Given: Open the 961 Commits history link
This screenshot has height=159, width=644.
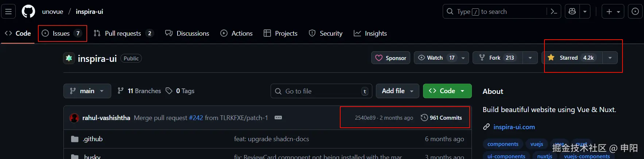Looking at the screenshot, I should coord(441,118).
